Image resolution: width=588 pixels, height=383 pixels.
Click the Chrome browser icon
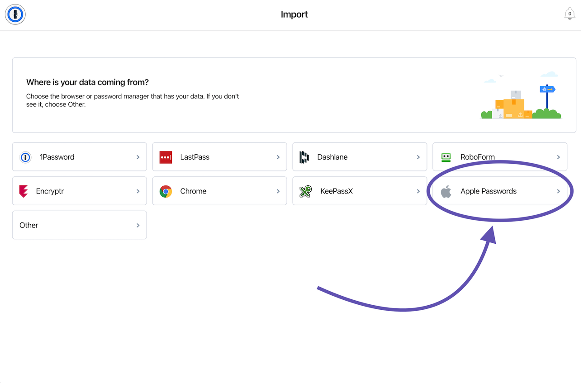pyautogui.click(x=166, y=191)
